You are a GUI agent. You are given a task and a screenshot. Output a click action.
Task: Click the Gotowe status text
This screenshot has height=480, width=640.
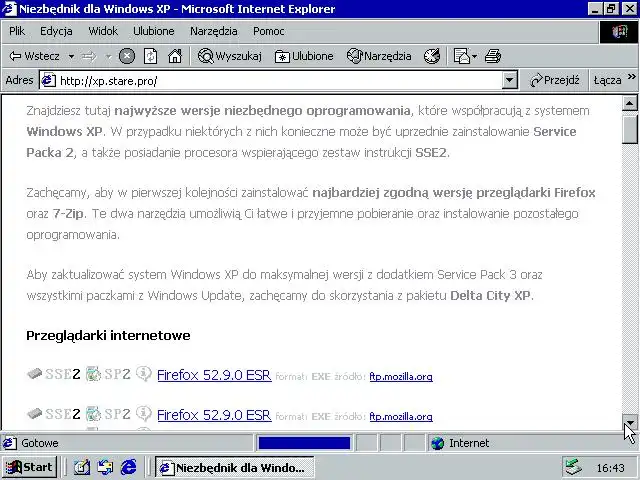(x=40, y=443)
